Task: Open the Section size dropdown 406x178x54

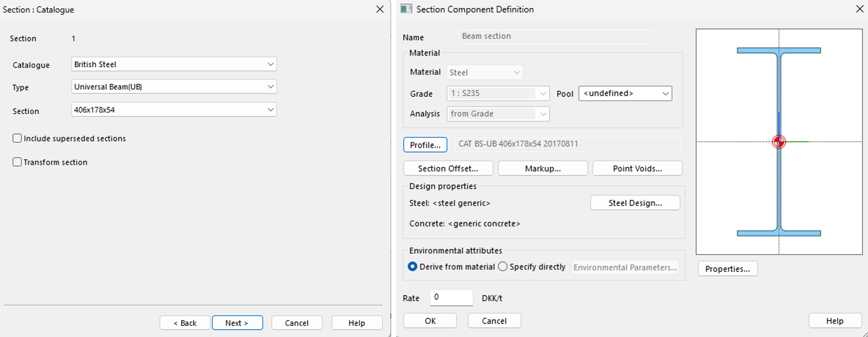Action: click(x=174, y=110)
